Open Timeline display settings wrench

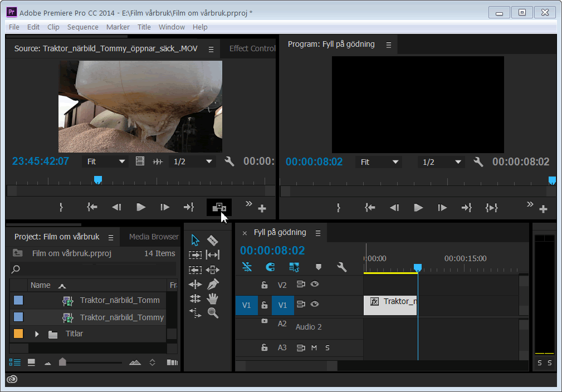click(x=342, y=267)
